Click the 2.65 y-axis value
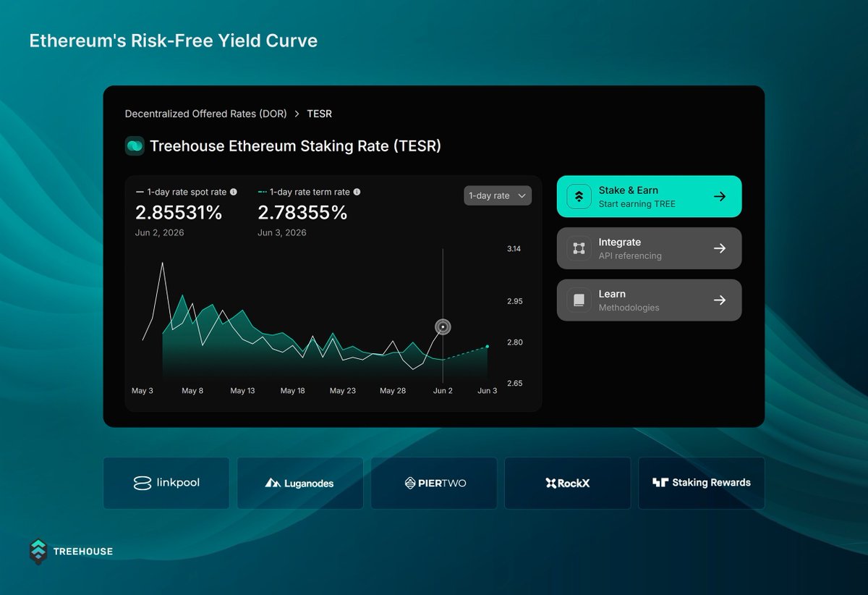 pyautogui.click(x=514, y=384)
